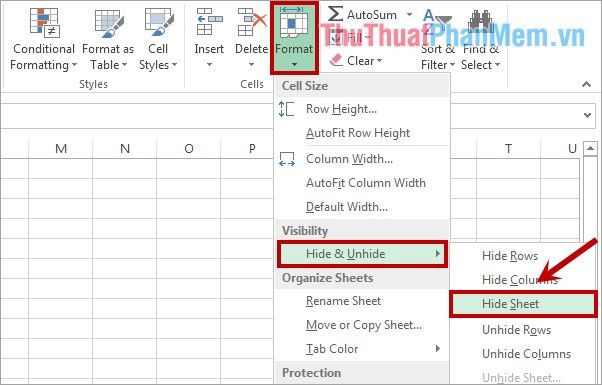This screenshot has height=385, width=602.
Task: Open the Hide & Unhide submenu
Action: pos(362,254)
